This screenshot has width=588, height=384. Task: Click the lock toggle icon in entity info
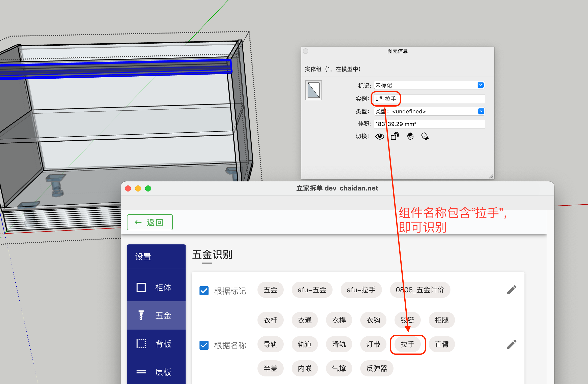click(395, 136)
